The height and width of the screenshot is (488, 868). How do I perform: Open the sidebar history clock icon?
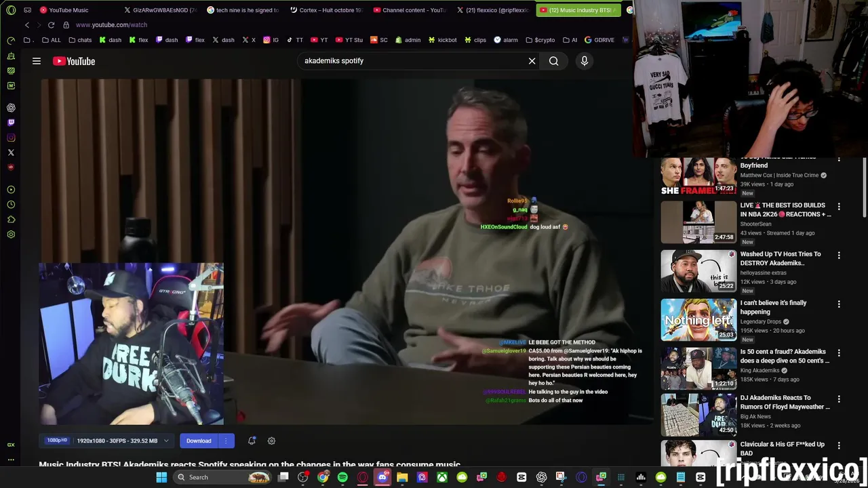[x=11, y=205]
